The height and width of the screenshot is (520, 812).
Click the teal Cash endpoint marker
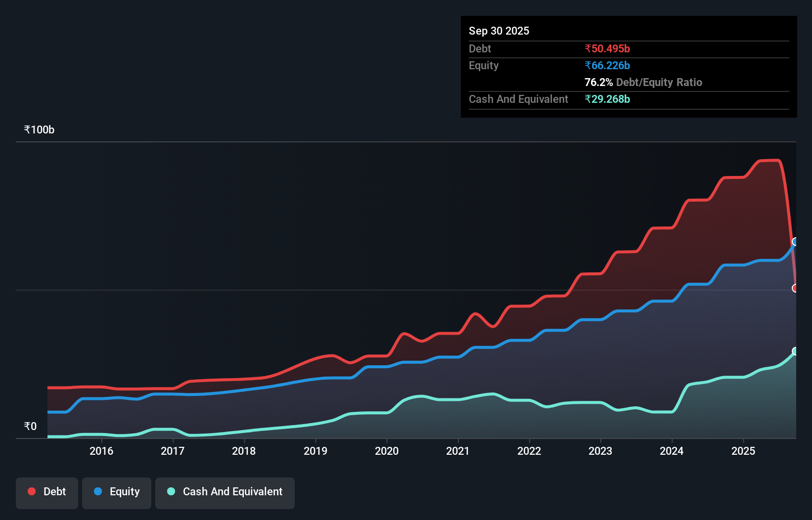click(795, 351)
